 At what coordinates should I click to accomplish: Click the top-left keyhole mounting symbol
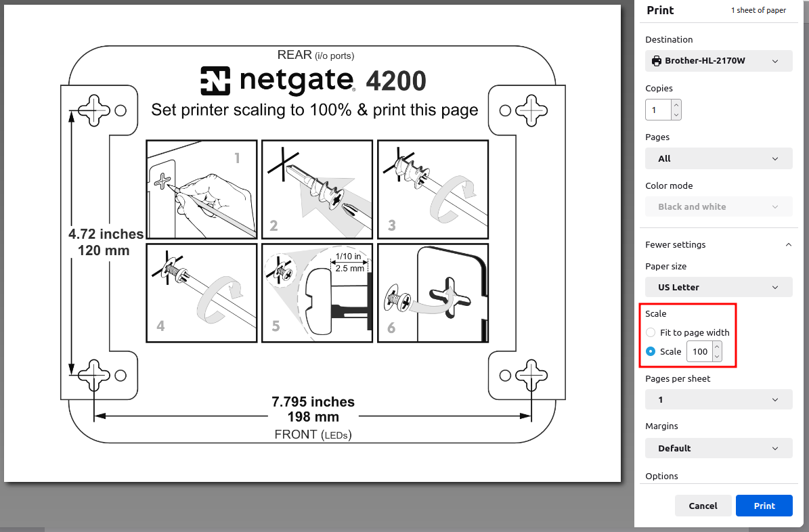coord(93,110)
